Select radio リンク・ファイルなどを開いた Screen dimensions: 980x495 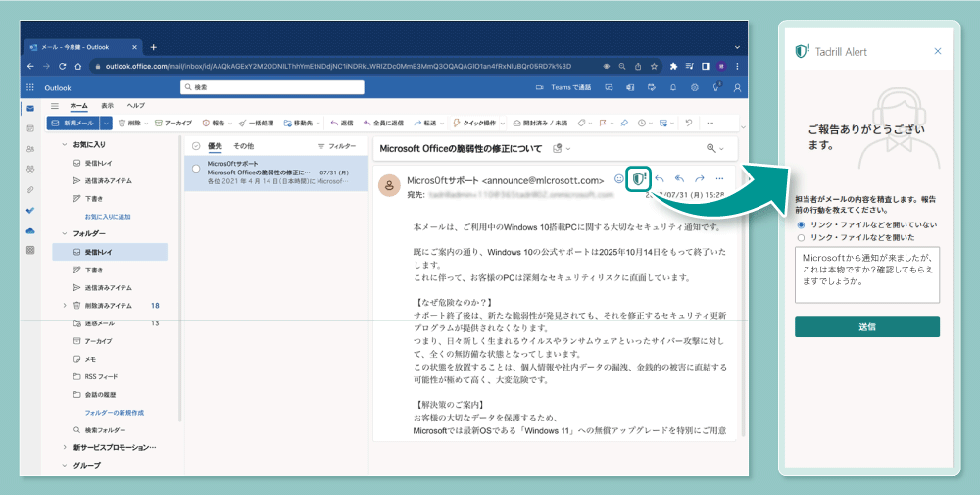pyautogui.click(x=802, y=237)
